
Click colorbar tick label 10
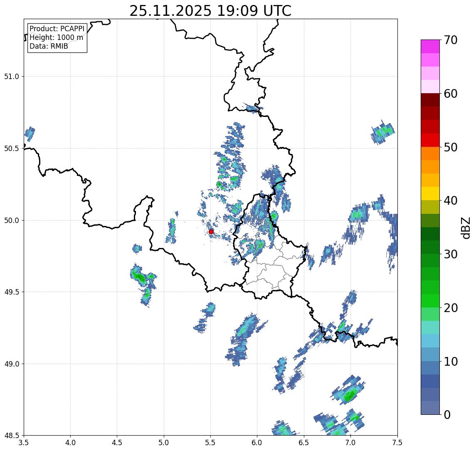[x=451, y=362]
